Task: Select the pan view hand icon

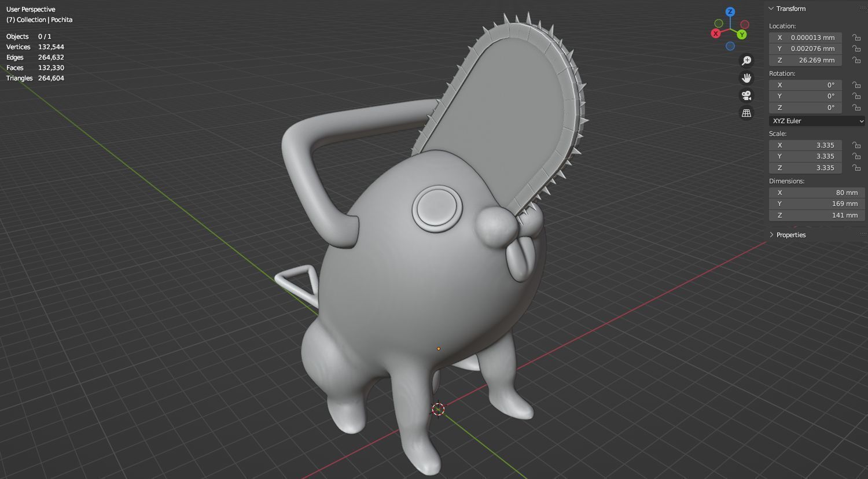Action: click(x=746, y=78)
